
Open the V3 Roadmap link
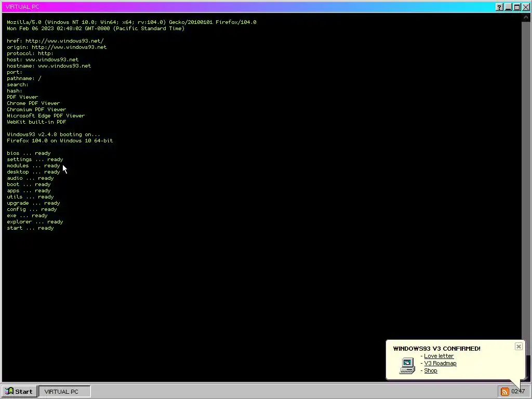(x=440, y=363)
